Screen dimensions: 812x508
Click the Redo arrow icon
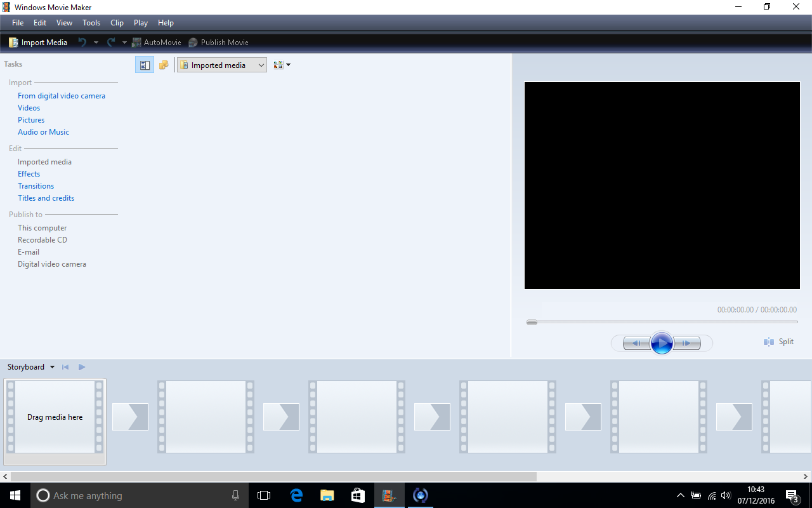[x=111, y=43]
